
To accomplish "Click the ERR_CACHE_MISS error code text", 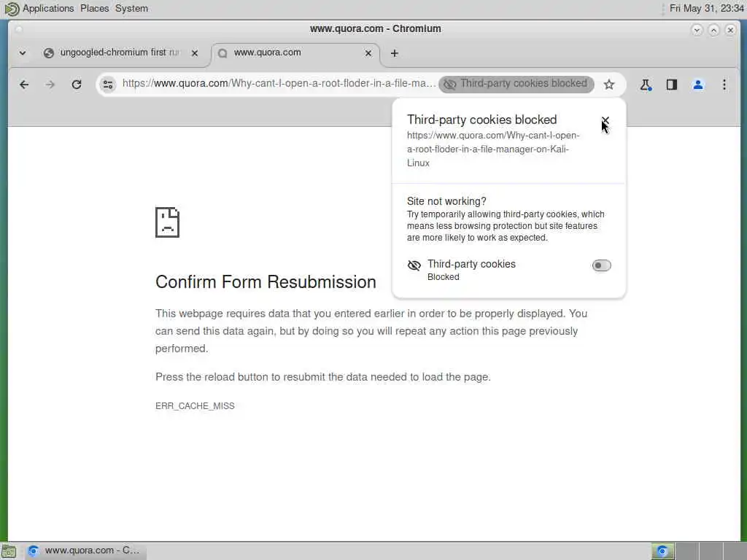I will tap(195, 405).
